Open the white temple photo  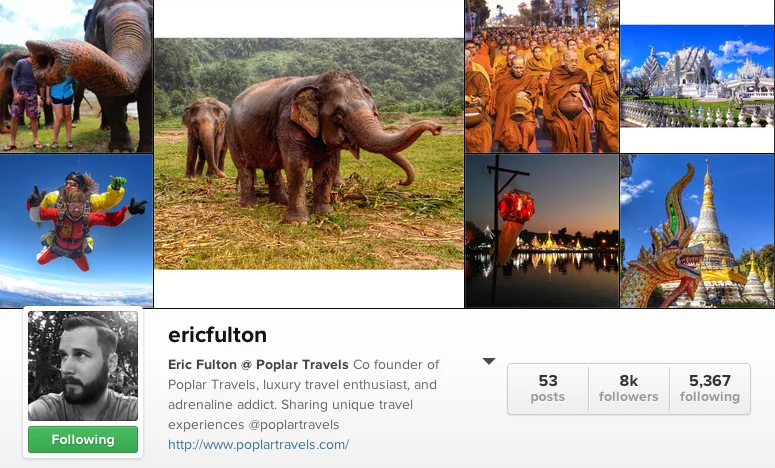point(697,76)
